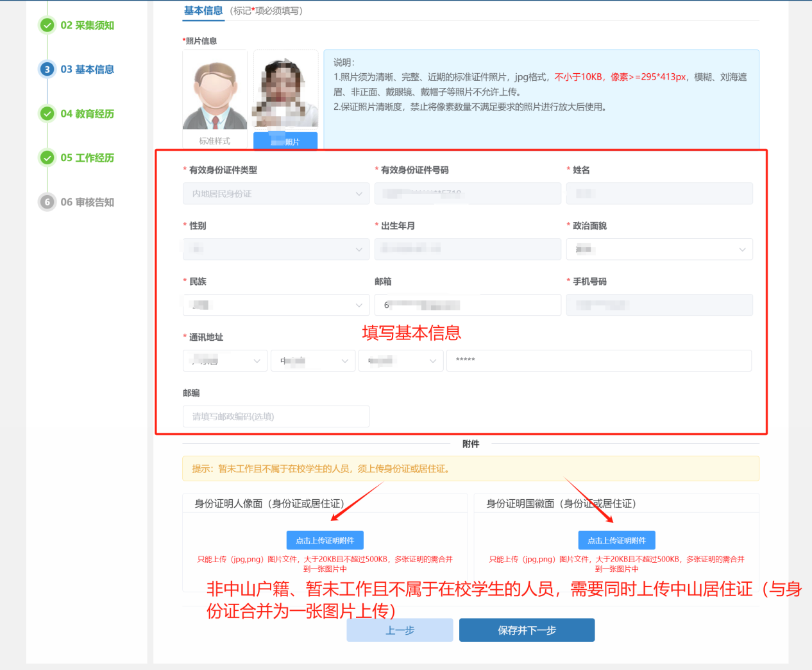Open the 政治面貌 dropdown

(659, 250)
